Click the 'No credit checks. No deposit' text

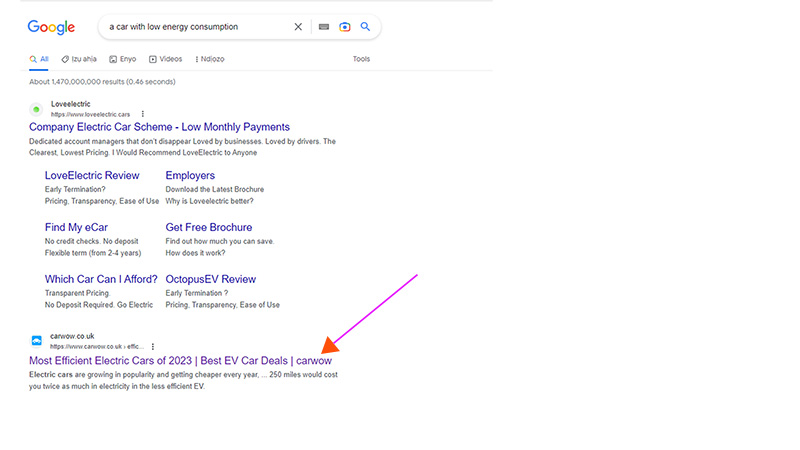coord(91,241)
